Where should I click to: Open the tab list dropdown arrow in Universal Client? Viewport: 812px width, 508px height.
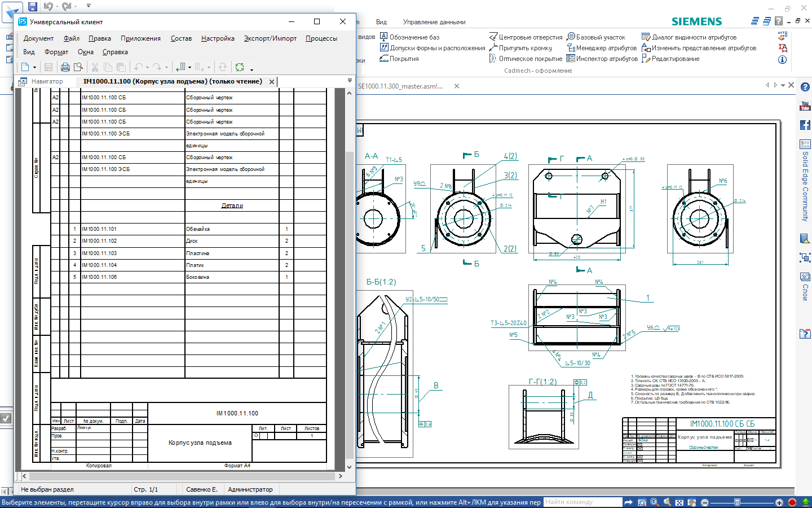[350, 81]
